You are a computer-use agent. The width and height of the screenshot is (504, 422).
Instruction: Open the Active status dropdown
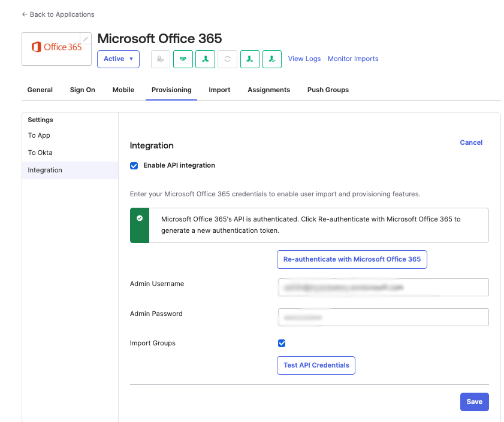(118, 59)
